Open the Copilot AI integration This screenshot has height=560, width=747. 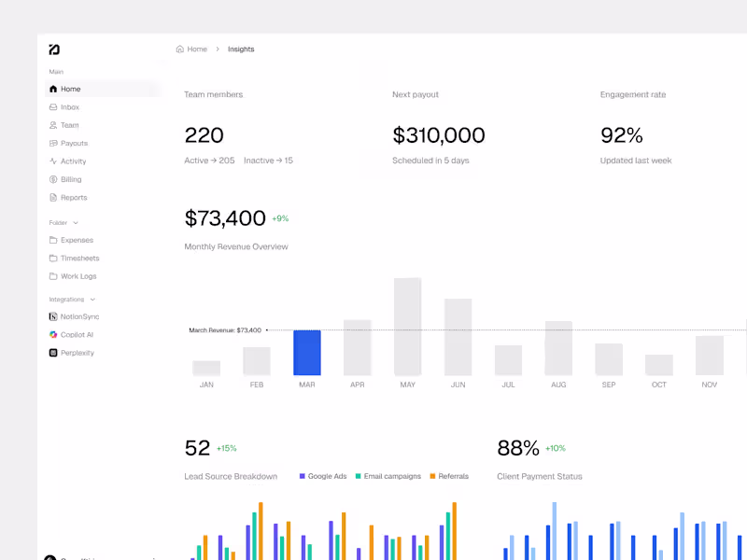pos(73,334)
